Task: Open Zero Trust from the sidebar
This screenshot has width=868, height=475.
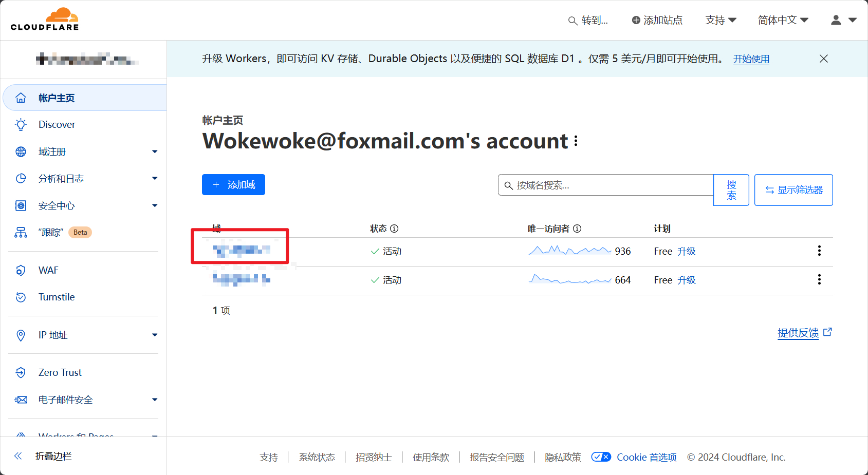Action: pos(60,373)
